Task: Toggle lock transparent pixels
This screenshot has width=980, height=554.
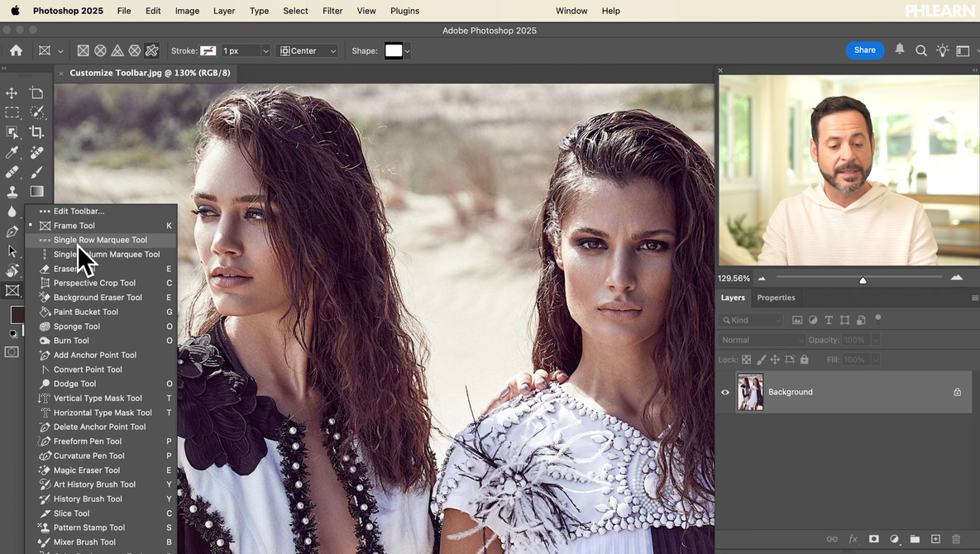Action: [x=746, y=360]
